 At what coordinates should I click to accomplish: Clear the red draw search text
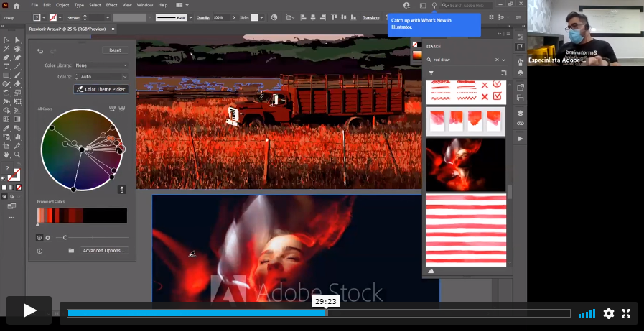(x=497, y=60)
